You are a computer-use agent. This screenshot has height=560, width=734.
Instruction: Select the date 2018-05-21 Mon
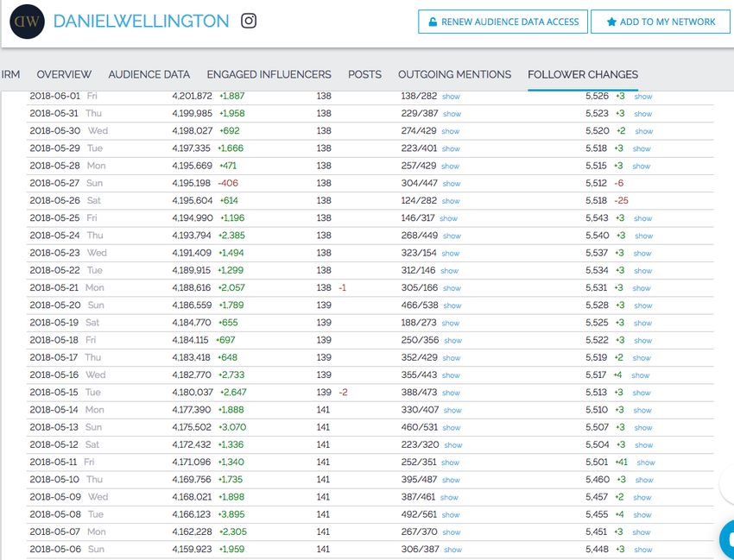(67, 287)
